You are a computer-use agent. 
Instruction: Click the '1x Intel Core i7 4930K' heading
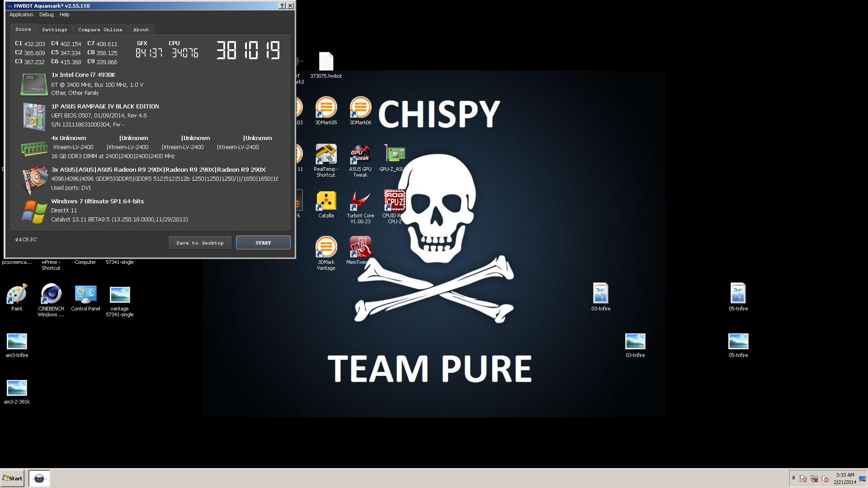tap(83, 75)
